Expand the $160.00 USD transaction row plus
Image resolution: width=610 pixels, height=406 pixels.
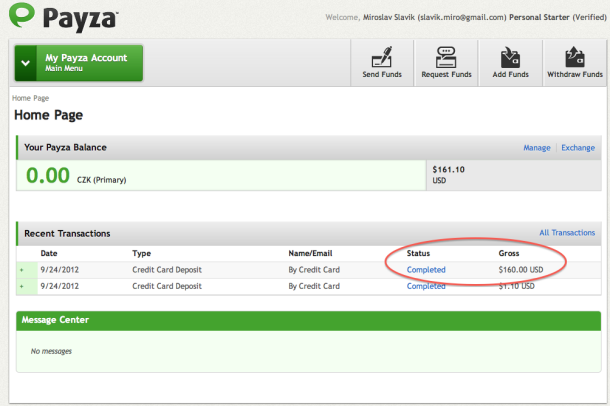(x=22, y=270)
